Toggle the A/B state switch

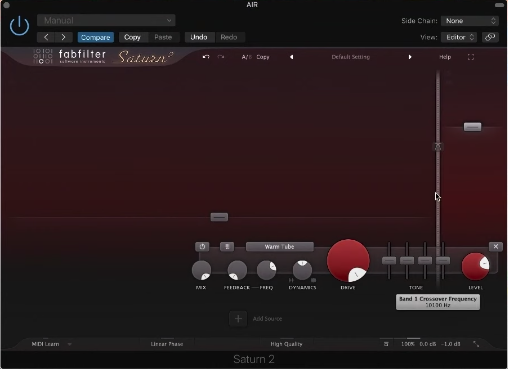(246, 57)
